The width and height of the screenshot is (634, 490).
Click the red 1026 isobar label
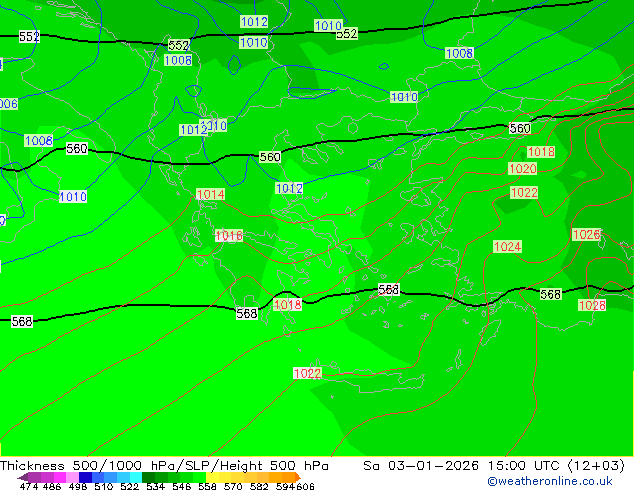pos(586,234)
